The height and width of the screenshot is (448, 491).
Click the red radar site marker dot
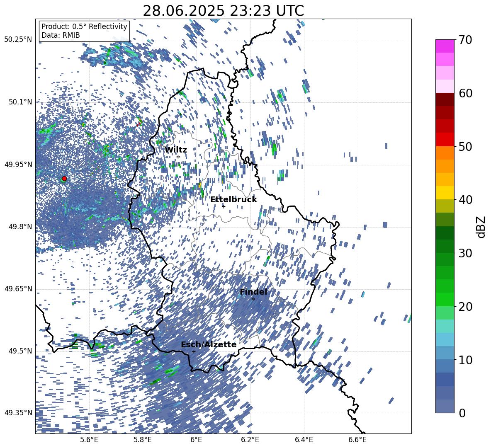(x=64, y=178)
